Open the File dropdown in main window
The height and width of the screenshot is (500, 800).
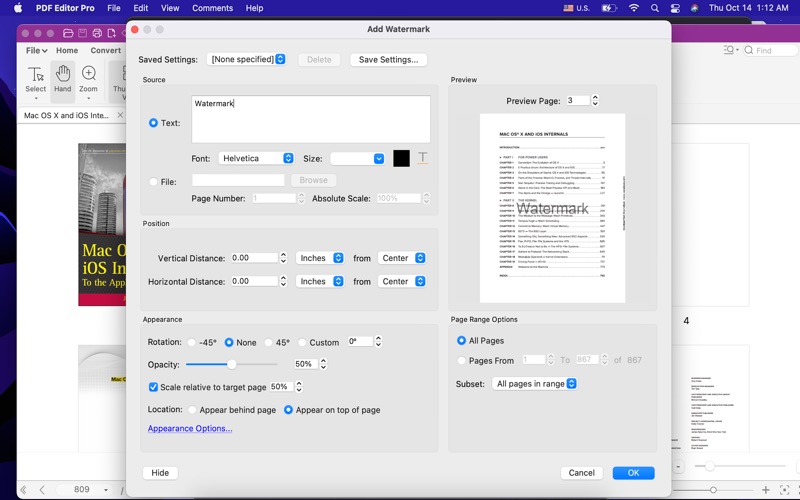point(36,51)
